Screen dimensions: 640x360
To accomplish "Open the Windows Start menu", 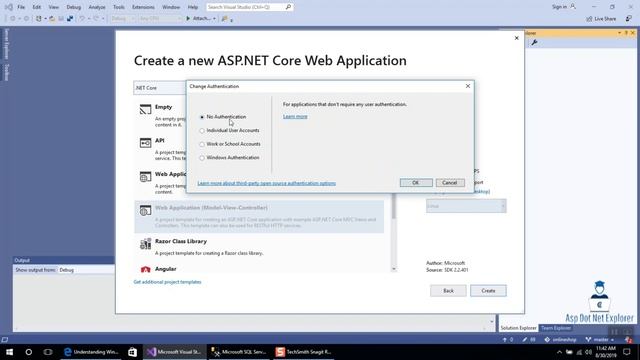I will click(9, 352).
